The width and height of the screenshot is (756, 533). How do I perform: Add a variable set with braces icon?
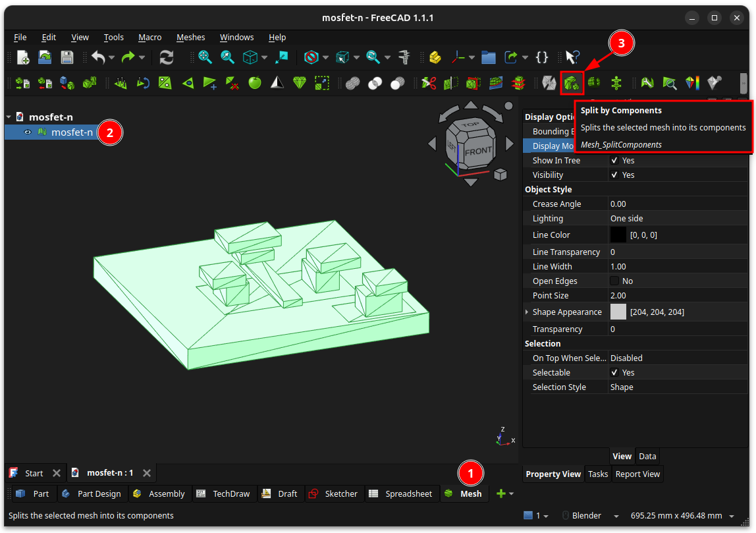(542, 57)
